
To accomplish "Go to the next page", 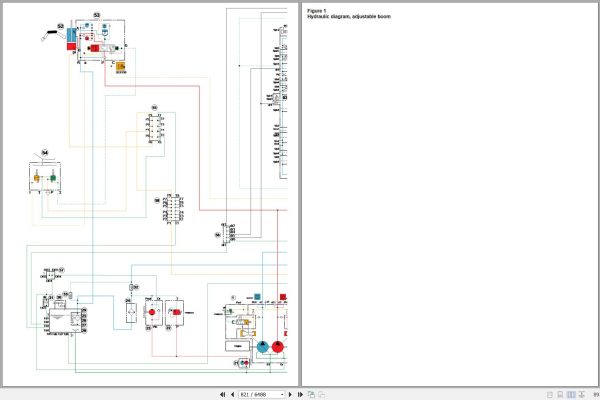I will [290, 394].
